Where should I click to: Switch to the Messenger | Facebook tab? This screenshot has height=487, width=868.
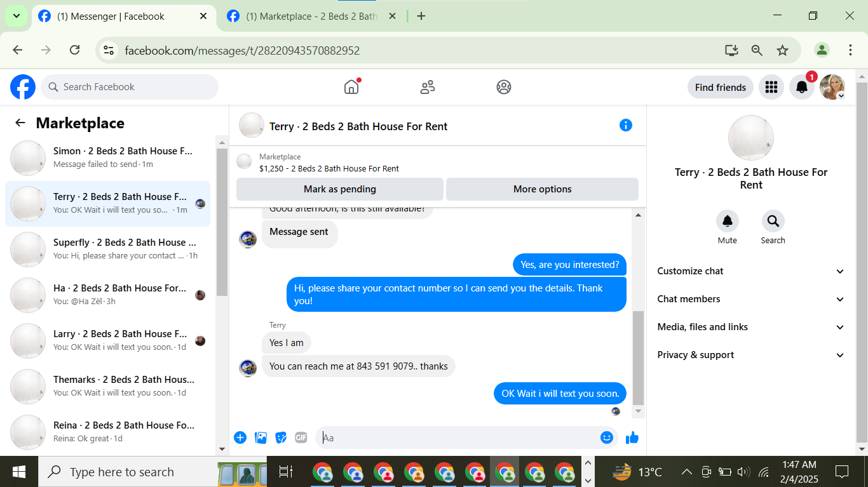tap(123, 17)
